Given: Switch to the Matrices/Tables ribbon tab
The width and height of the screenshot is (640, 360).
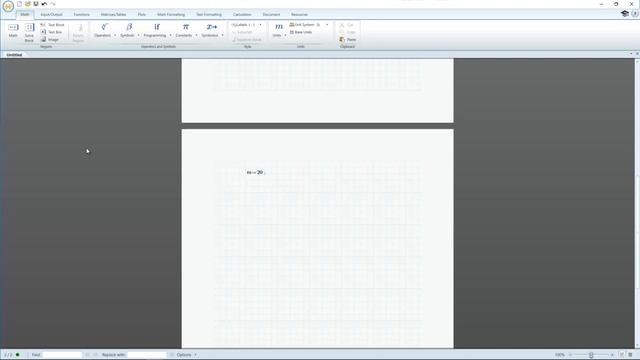Looking at the screenshot, I should [113, 14].
